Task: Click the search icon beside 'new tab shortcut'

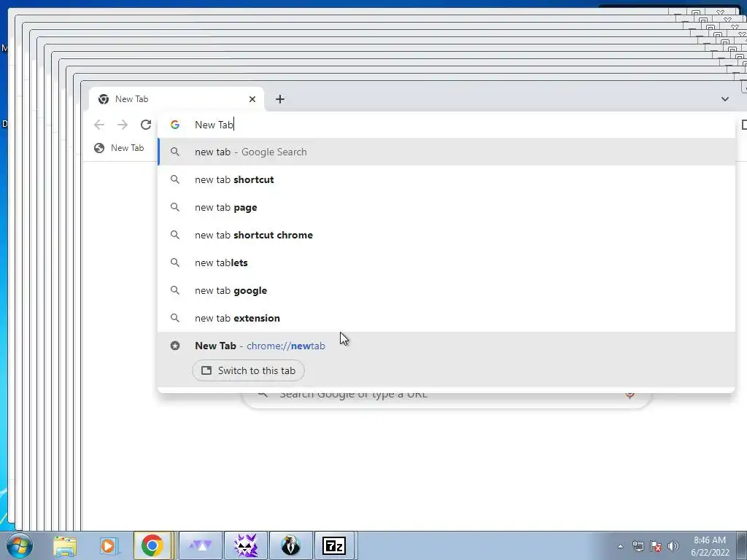Action: pyautogui.click(x=175, y=179)
